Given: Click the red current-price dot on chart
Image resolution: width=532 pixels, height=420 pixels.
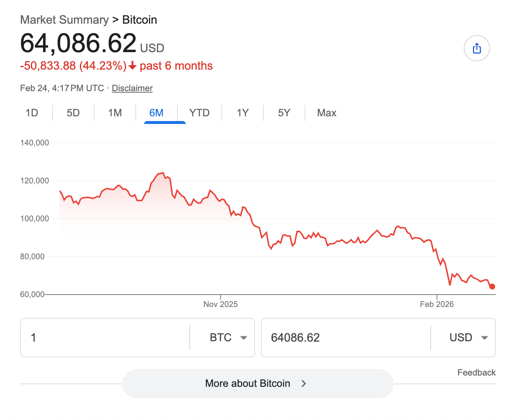Looking at the screenshot, I should click(492, 287).
